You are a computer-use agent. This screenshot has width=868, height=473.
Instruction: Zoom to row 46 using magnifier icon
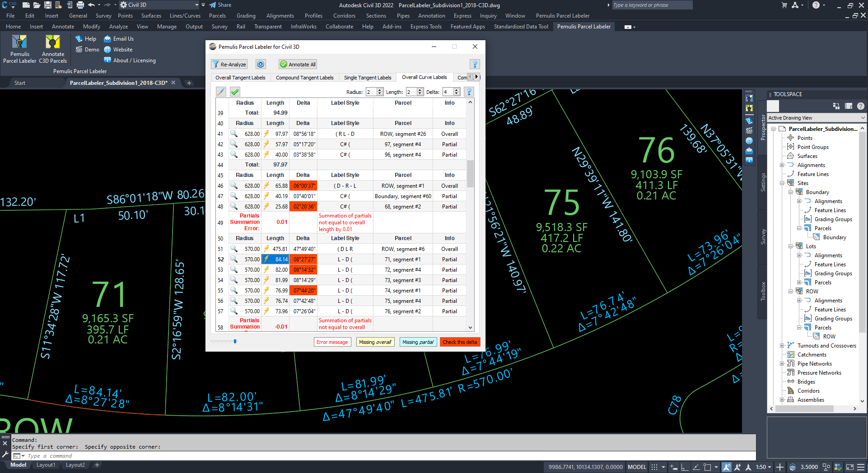pyautogui.click(x=234, y=185)
